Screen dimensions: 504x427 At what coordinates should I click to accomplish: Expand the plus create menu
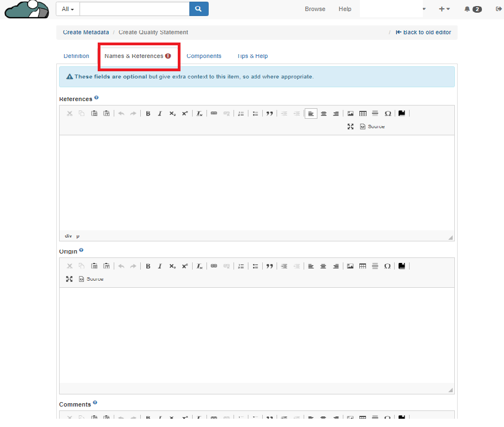(444, 9)
